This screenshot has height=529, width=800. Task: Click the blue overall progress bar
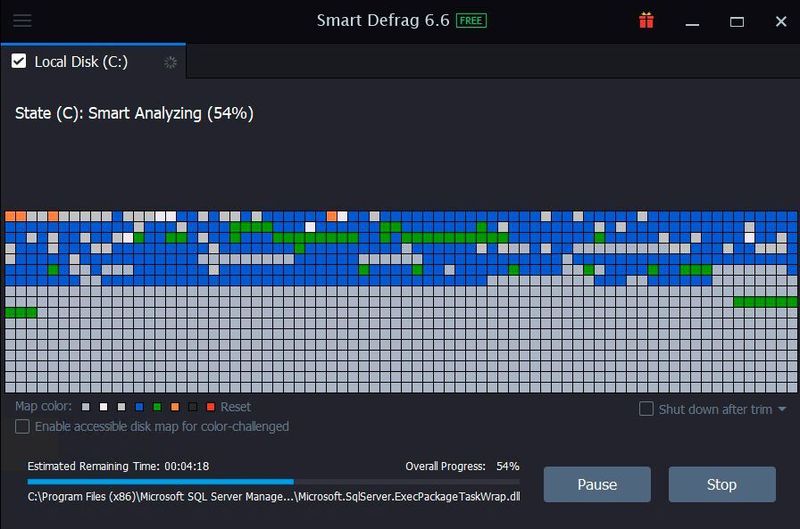click(273, 481)
